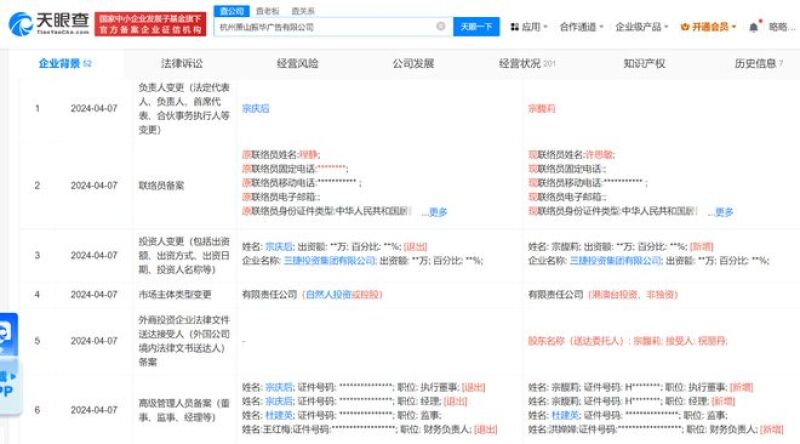Click the red official credit agency banner
The image size is (800, 444).
tap(150, 24)
